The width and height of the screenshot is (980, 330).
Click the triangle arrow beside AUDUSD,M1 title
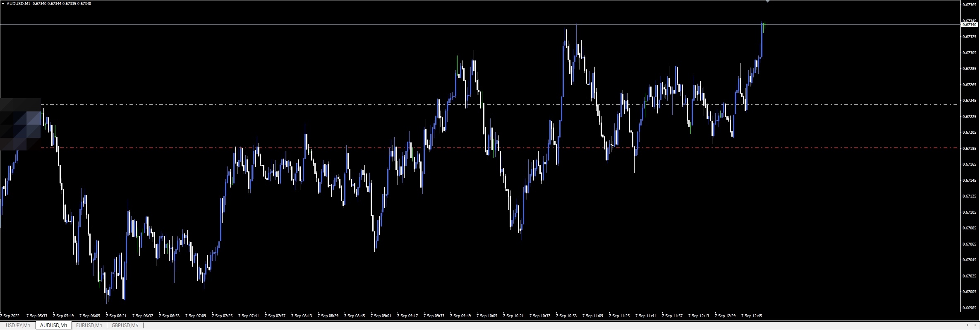pos(3,4)
